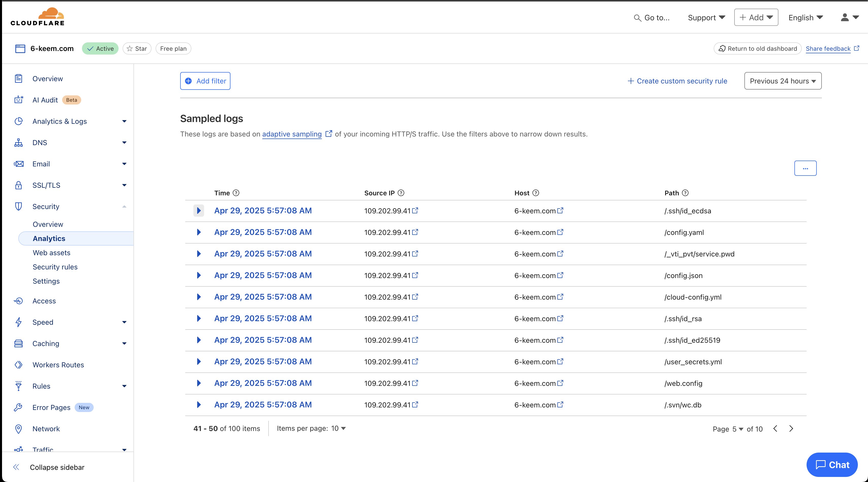This screenshot has width=868, height=482.
Task: Click the Security shield icon
Action: [19, 206]
